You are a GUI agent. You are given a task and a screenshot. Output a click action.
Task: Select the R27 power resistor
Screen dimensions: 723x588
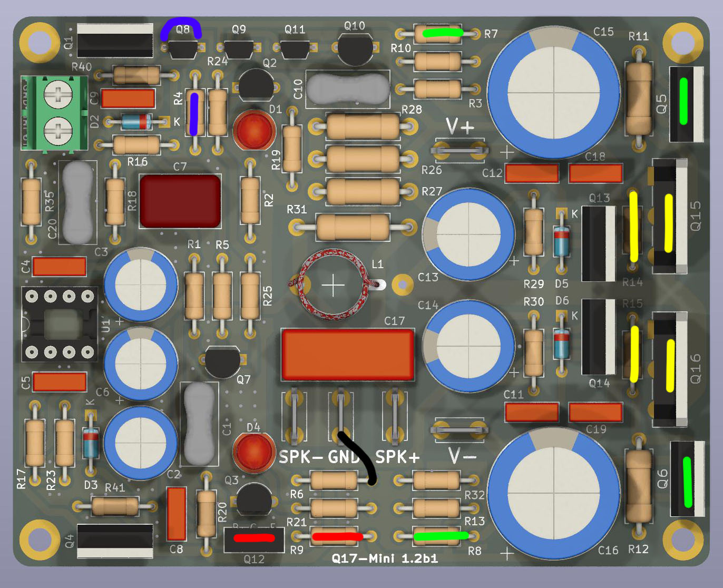coord(363,191)
